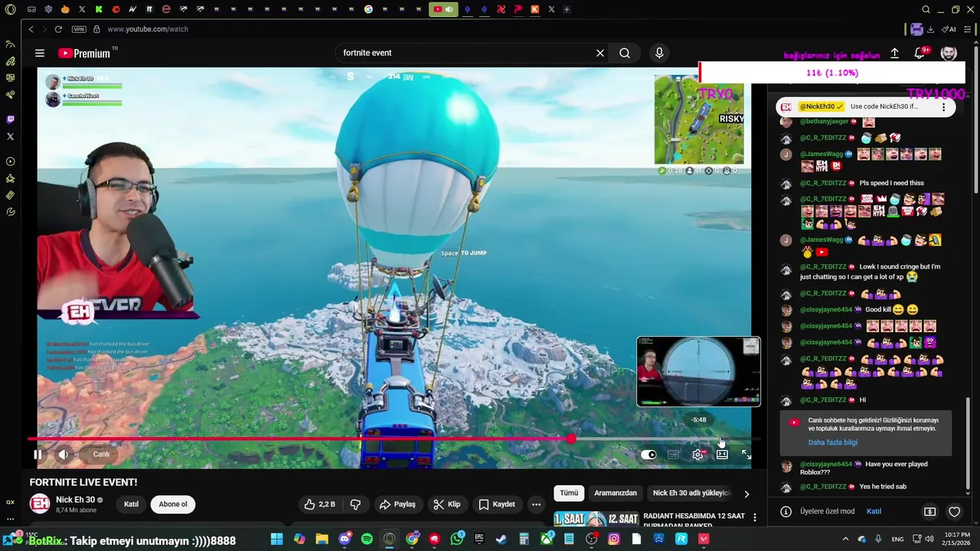Viewport: 980px width, 551px height.
Task: Open options for RADIANT HESABIMDA video
Action: click(755, 518)
